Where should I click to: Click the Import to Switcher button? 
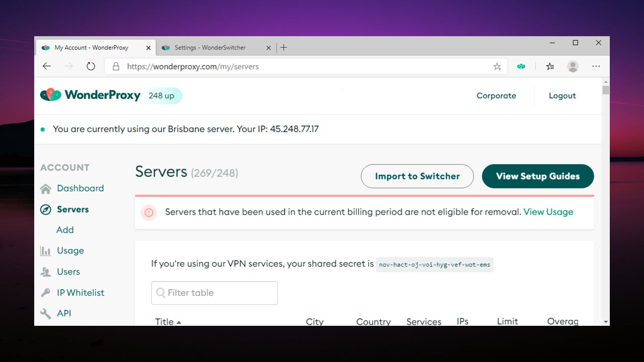click(417, 176)
